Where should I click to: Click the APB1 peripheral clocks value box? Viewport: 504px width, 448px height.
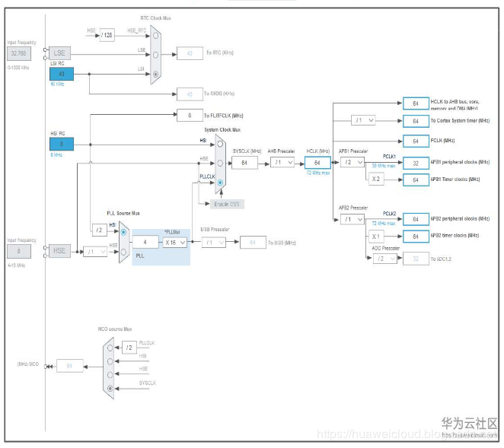point(416,163)
